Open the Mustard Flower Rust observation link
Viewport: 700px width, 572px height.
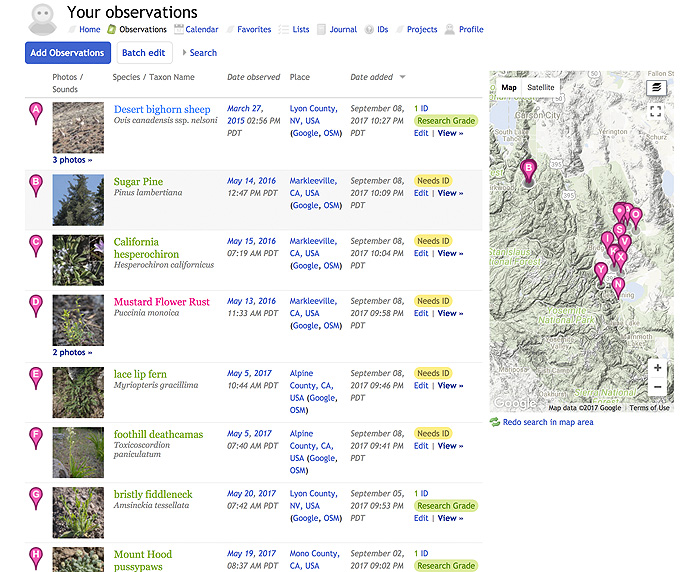161,301
